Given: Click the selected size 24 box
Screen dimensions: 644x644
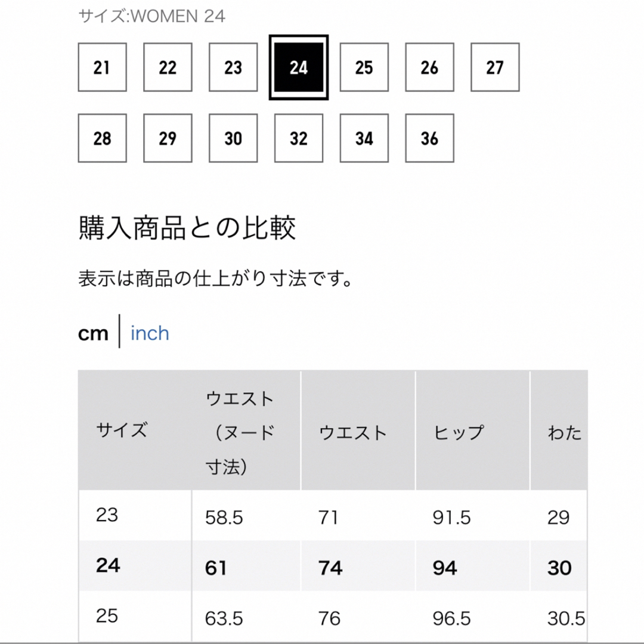Looking at the screenshot, I should [299, 67].
